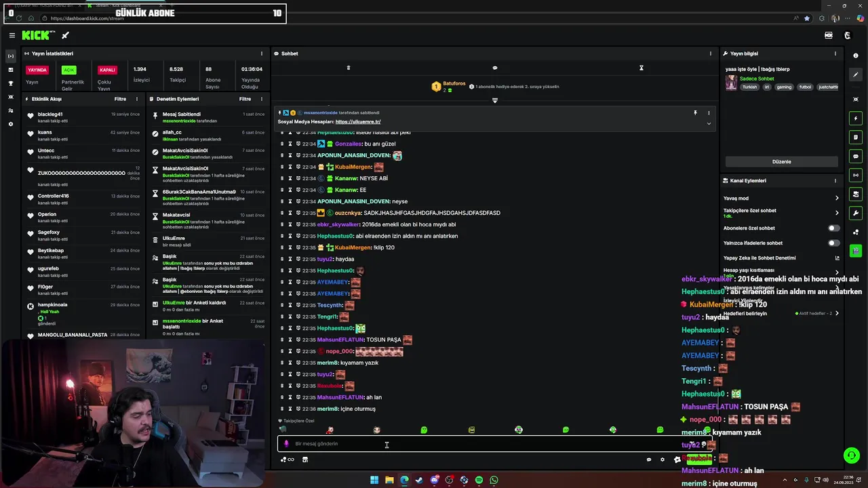Image resolution: width=868 pixels, height=488 pixels.
Task: Click the hourglass icon at top of chat
Action: (x=641, y=68)
